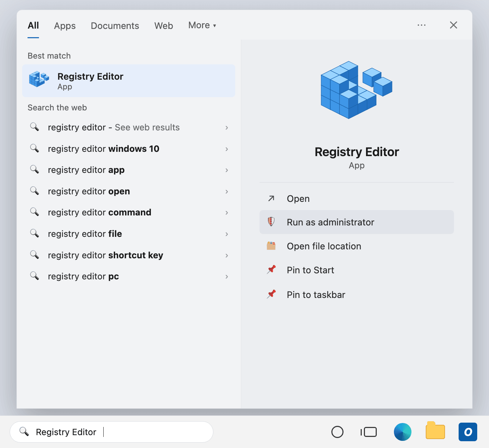Click the Run as administrator shield icon
The height and width of the screenshot is (448, 489).
click(271, 222)
